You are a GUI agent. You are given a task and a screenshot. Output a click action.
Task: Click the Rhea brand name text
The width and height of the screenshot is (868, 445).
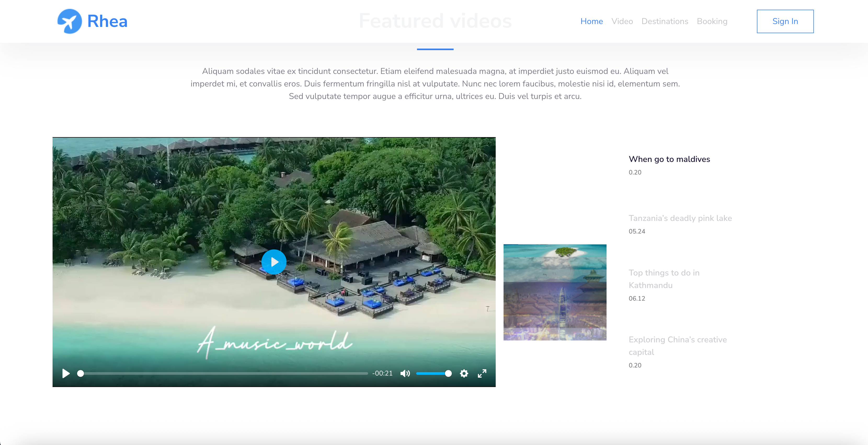point(107,21)
